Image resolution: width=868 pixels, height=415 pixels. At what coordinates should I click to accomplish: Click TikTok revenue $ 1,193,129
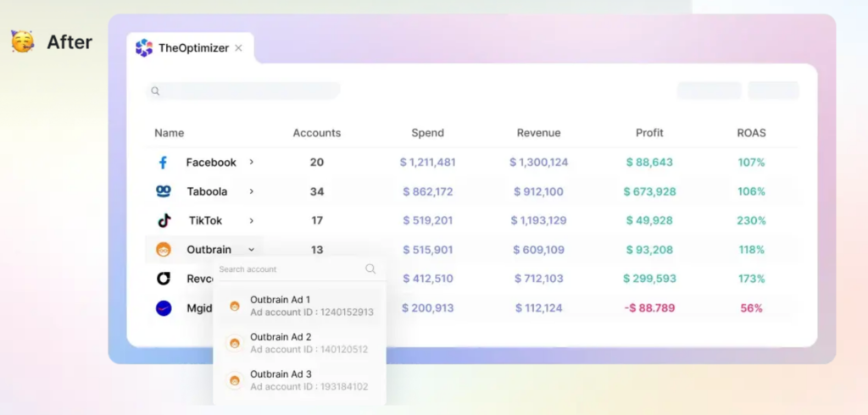(x=538, y=221)
